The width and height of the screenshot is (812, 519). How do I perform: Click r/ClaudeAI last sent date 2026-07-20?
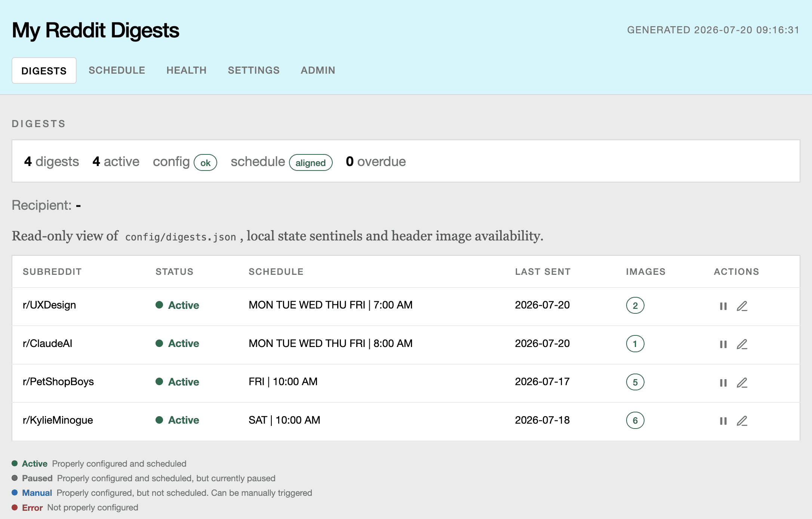(x=542, y=343)
